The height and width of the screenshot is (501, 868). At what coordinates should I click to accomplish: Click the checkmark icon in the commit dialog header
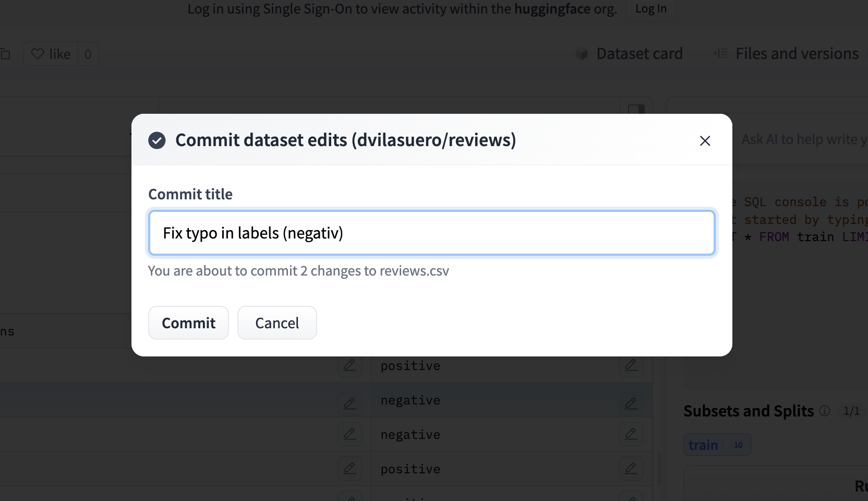coord(156,140)
